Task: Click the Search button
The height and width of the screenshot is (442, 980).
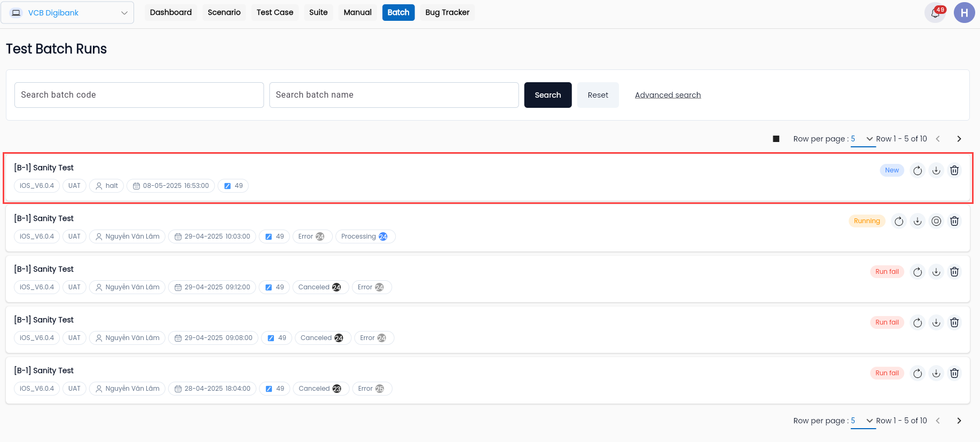Action: pyautogui.click(x=548, y=95)
